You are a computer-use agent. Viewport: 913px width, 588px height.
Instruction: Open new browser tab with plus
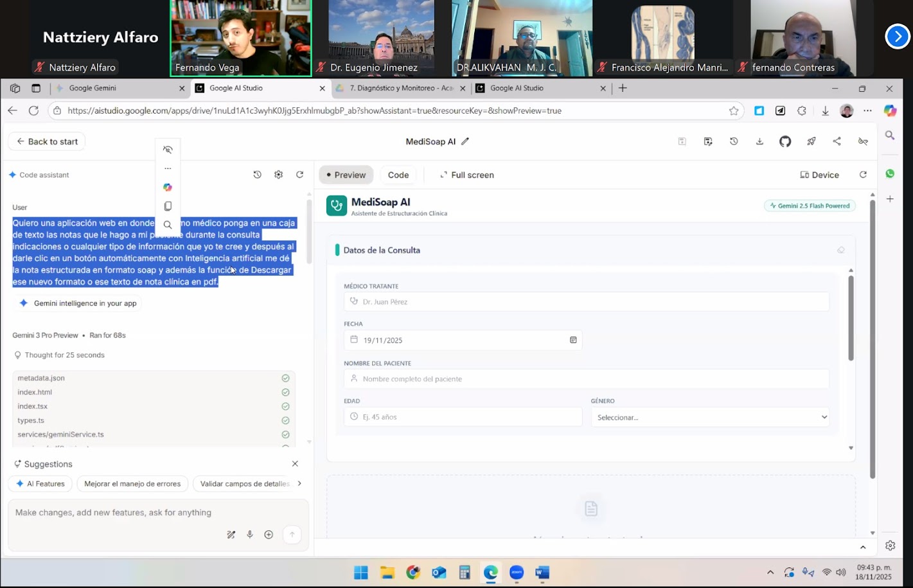point(623,88)
